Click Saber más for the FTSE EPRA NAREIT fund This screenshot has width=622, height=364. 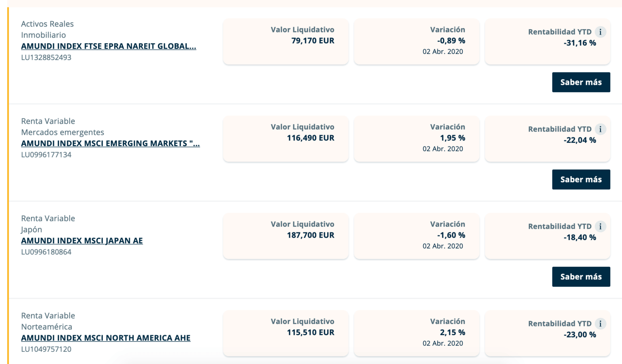pyautogui.click(x=581, y=82)
